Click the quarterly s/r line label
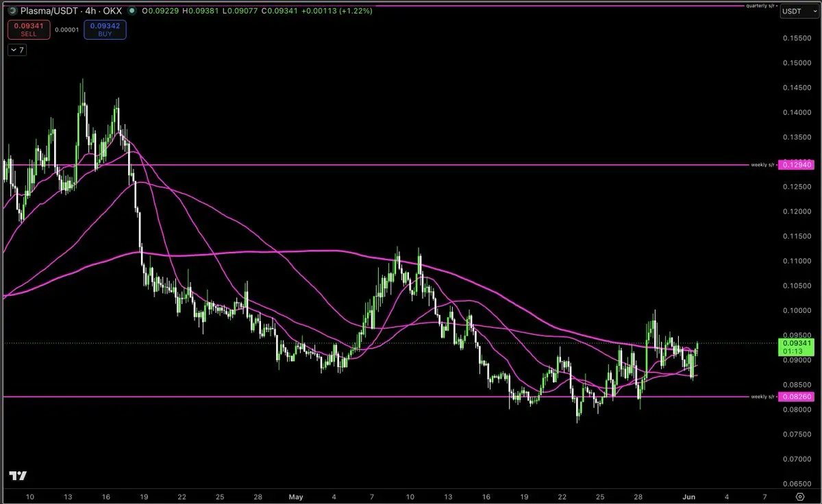Screen dimensions: 822x504 761,5
